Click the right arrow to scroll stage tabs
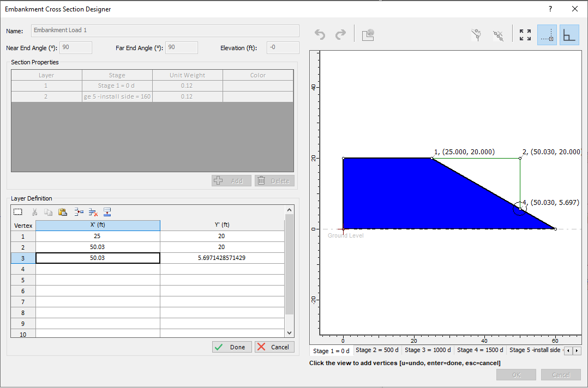Screen dimensions: 588x388 click(x=576, y=350)
